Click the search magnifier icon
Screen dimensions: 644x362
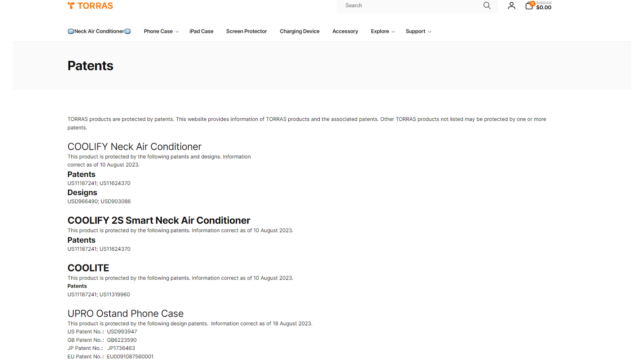coord(487,5)
